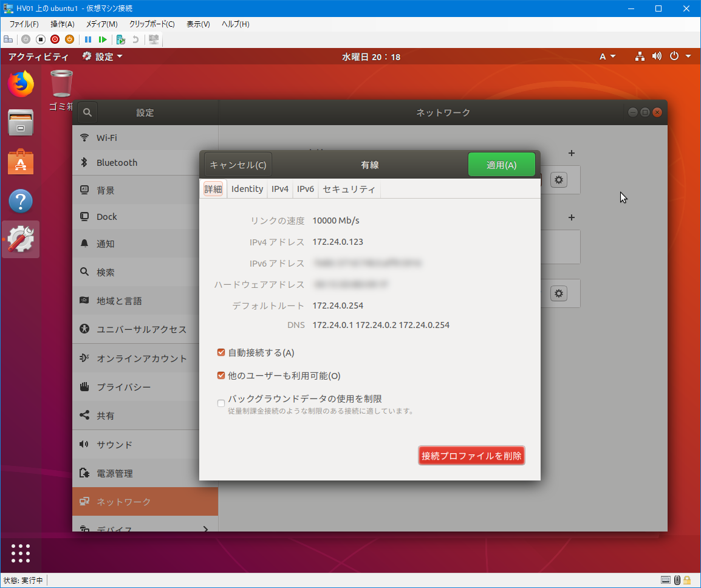This screenshot has height=588, width=701.
Task: Click the green 適用(A) button
Action: (x=501, y=165)
